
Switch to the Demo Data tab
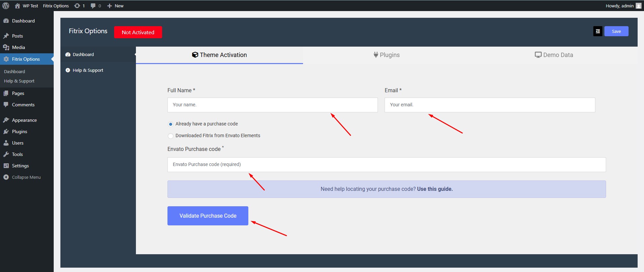[554, 55]
